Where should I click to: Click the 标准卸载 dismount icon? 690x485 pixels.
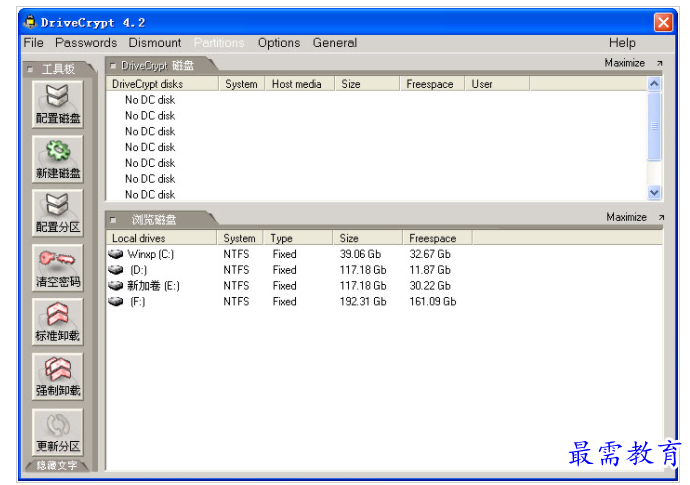tap(58, 323)
